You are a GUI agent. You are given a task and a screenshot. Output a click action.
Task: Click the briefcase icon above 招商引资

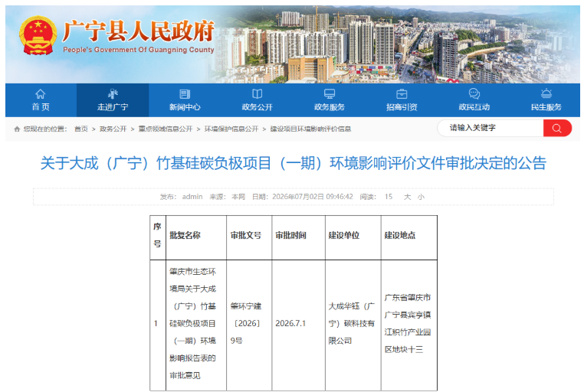[x=402, y=93]
